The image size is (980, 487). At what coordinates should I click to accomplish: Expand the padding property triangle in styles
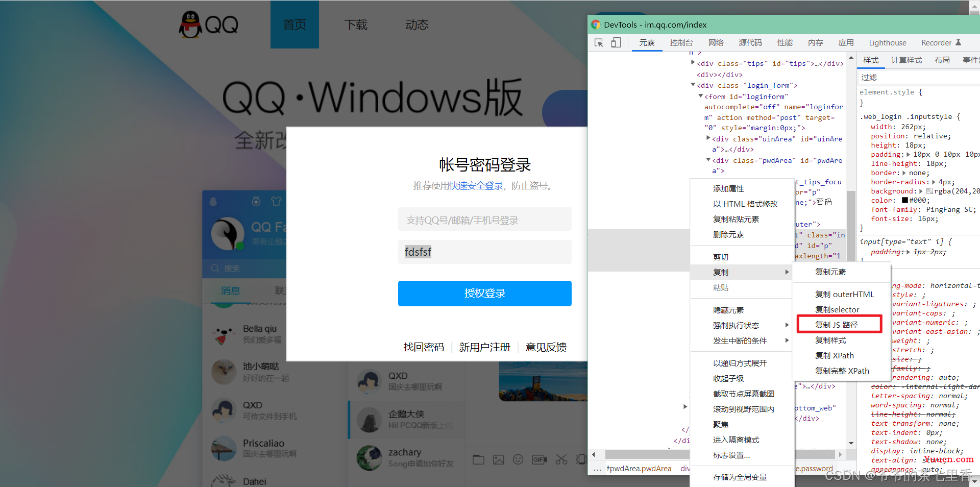908,155
